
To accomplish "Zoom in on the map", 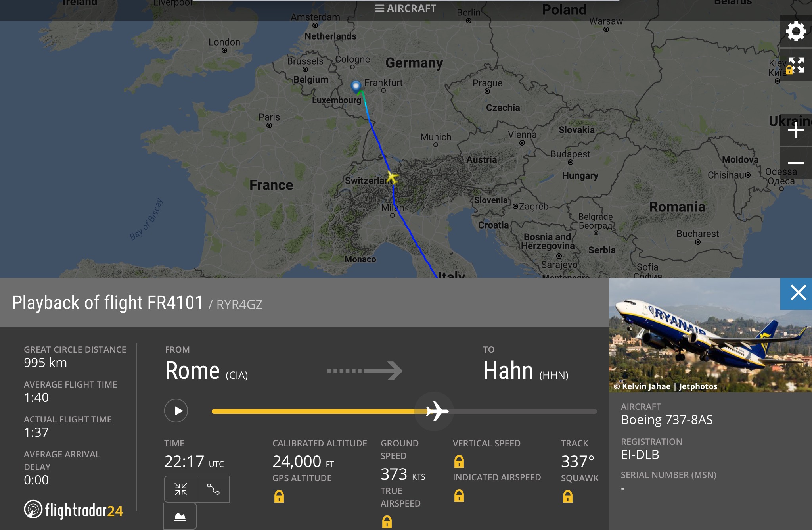I will 796,130.
